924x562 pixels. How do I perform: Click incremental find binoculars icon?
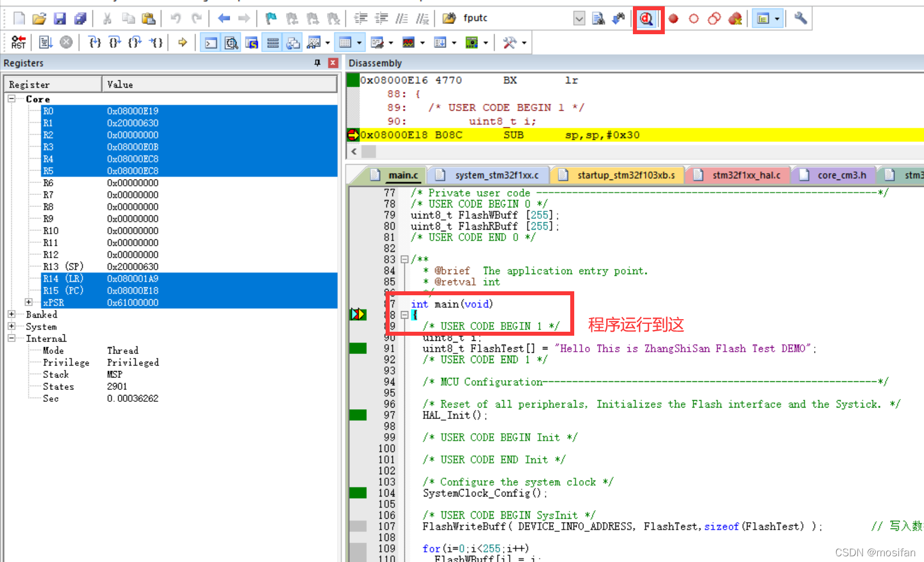tap(619, 18)
